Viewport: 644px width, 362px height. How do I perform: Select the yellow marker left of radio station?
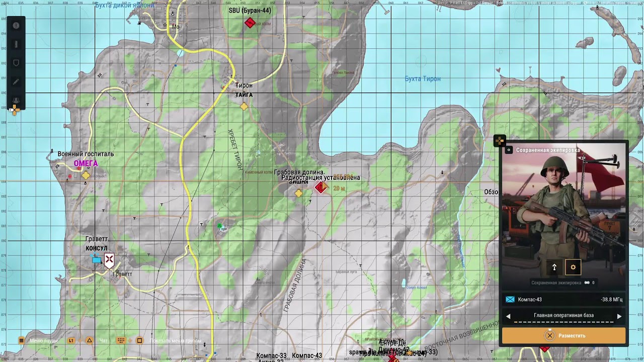(299, 193)
